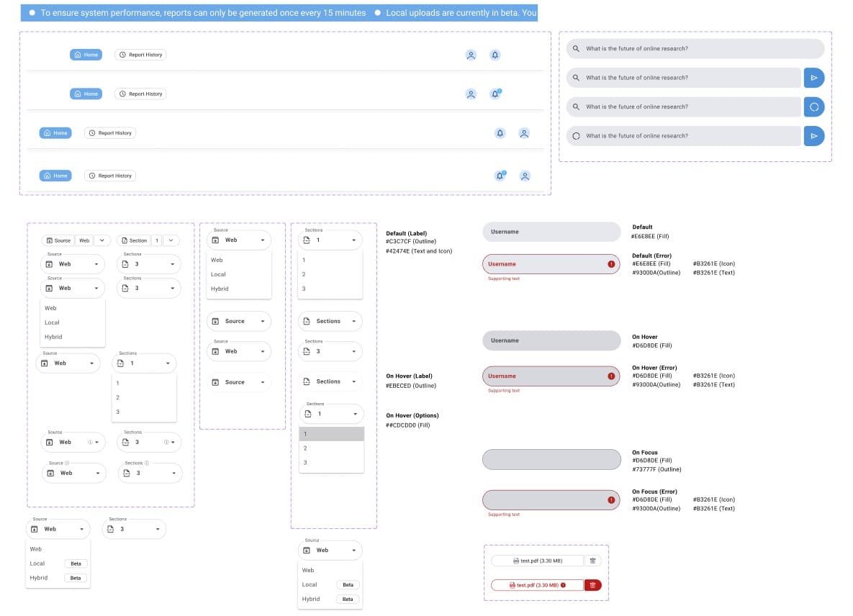The width and height of the screenshot is (853, 616).
Task: Click Supporting text under the empty red-outlined field
Action: pyautogui.click(x=504, y=515)
